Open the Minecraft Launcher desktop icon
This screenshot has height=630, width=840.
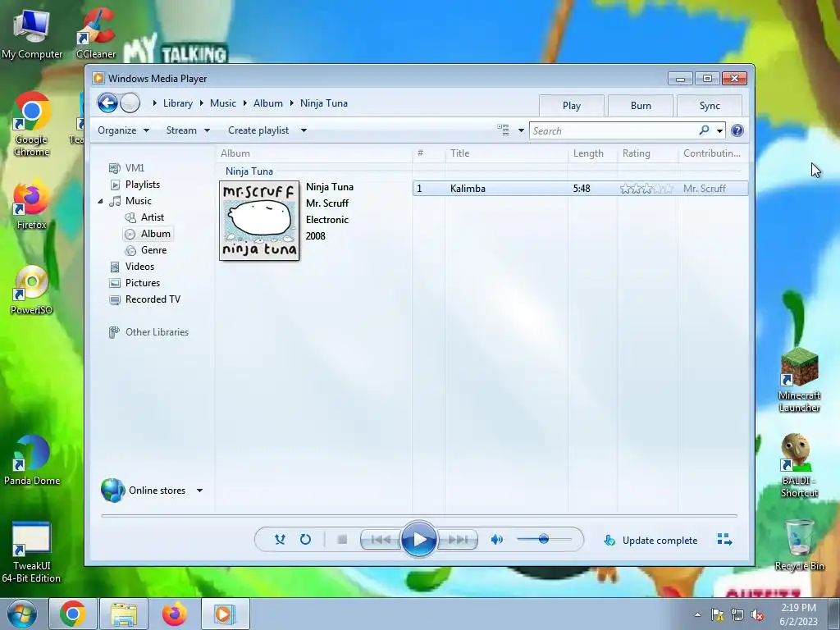tap(799, 380)
